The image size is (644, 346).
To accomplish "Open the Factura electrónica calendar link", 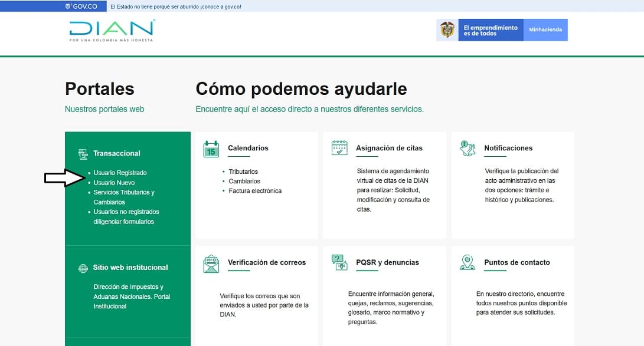I will [x=255, y=191].
